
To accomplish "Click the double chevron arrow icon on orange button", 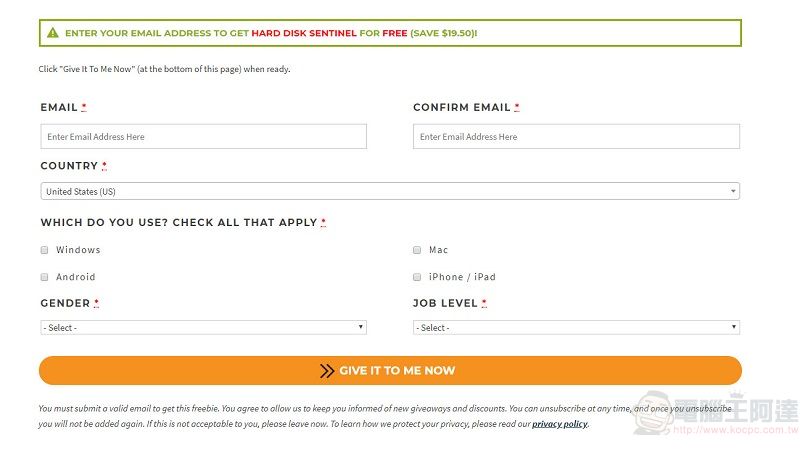I will (327, 371).
